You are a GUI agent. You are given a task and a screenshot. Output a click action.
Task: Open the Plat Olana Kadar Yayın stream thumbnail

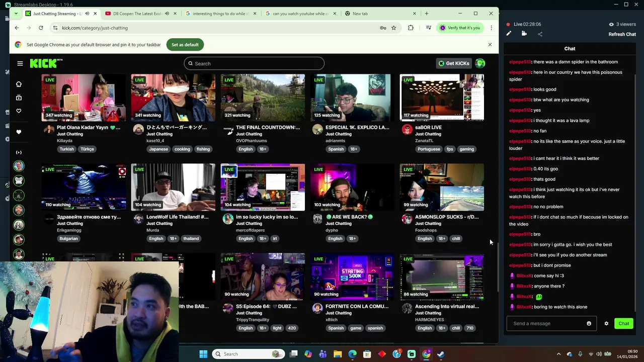click(x=84, y=98)
